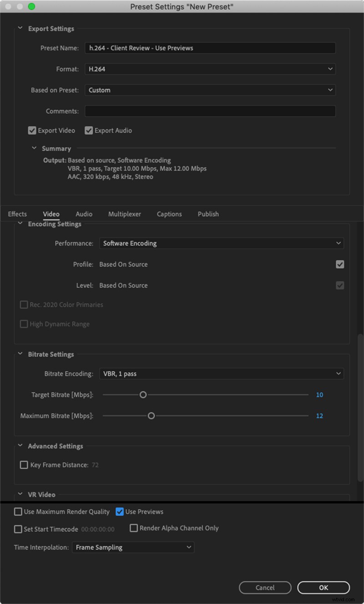Switch to the Audio tab
364x604 pixels.
click(x=84, y=214)
